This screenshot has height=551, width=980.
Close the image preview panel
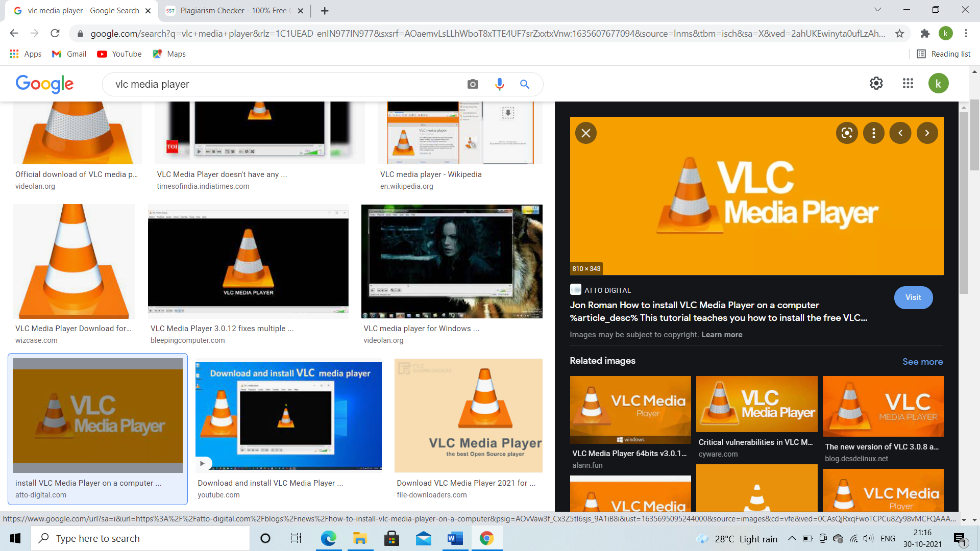coord(585,133)
